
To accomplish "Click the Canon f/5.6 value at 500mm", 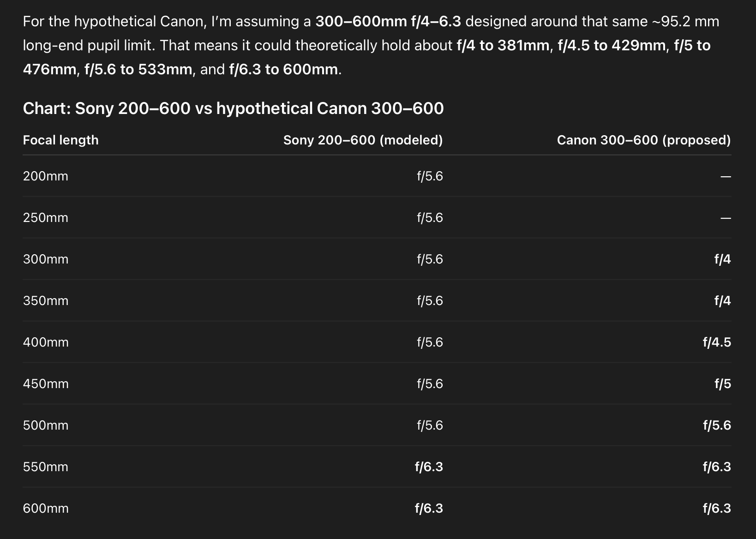I will [717, 425].
